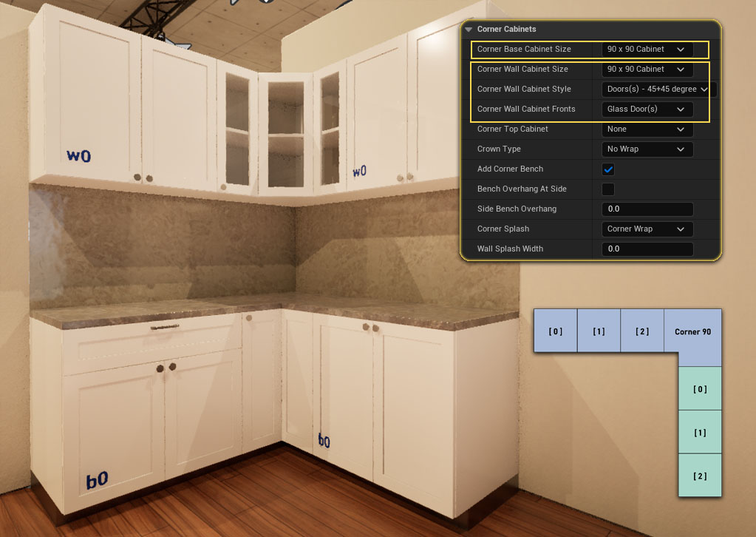Open Corner Wall Cabinet Style dropdown

(x=657, y=89)
